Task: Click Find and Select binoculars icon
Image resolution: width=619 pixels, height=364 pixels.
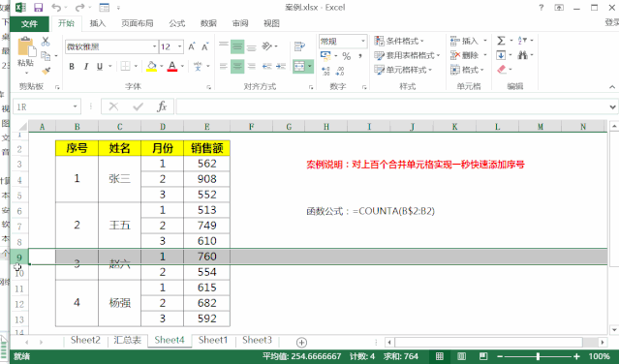Action: click(523, 55)
